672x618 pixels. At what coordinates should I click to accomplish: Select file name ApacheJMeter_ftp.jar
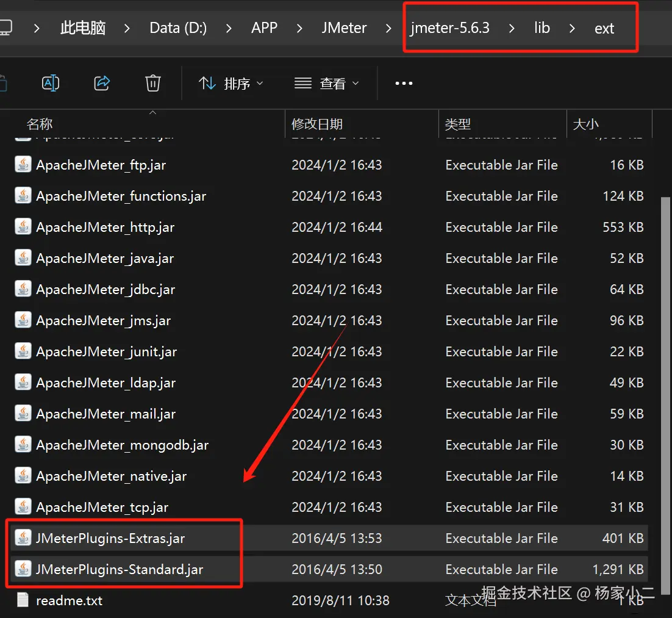tap(101, 165)
